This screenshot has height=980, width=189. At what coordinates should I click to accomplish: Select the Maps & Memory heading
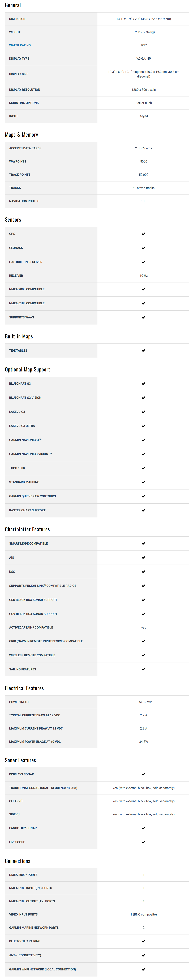tap(21, 135)
